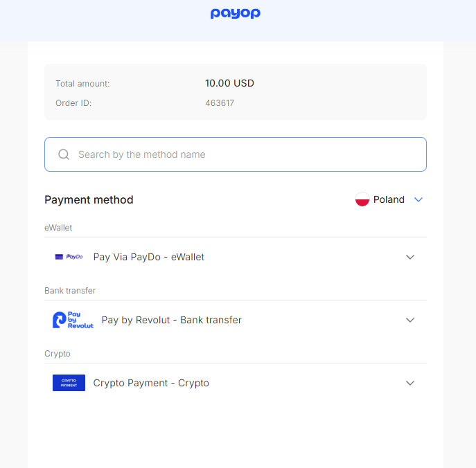Click the magnifier icon in the search box
476x468 pixels.
pyautogui.click(x=64, y=154)
